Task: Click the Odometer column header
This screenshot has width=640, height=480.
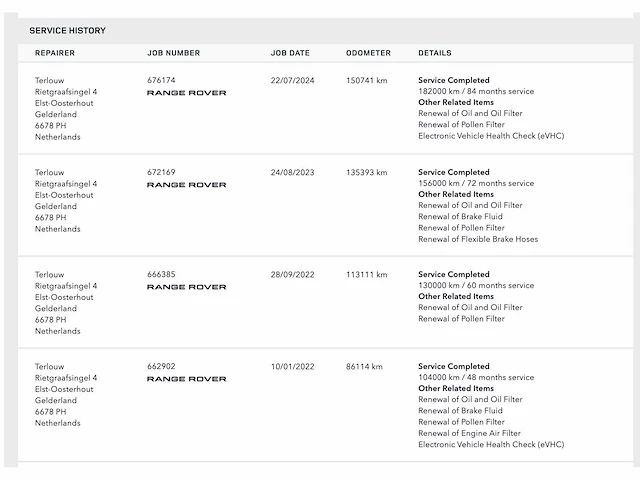Action: 368,53
